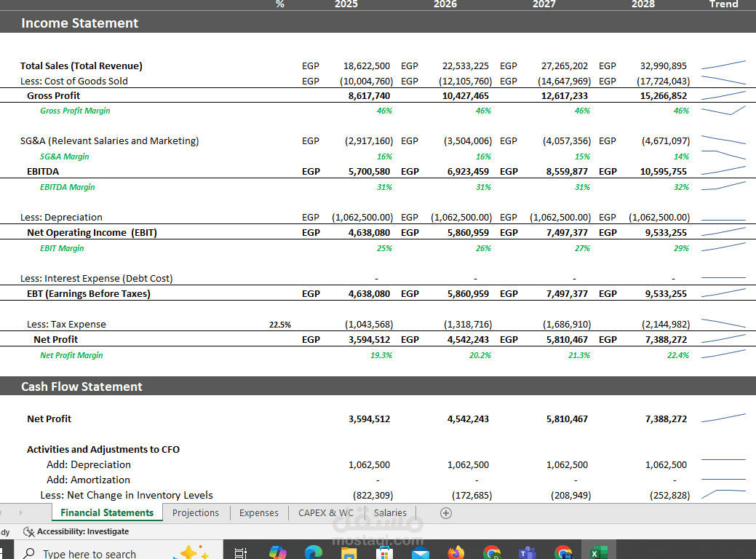The height and width of the screenshot is (559, 756).
Task: Open the Task View icon on the taskbar
Action: [240, 552]
